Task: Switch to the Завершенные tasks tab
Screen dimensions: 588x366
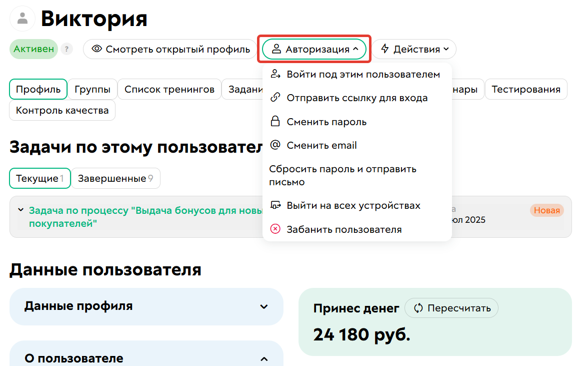Action: [x=115, y=178]
